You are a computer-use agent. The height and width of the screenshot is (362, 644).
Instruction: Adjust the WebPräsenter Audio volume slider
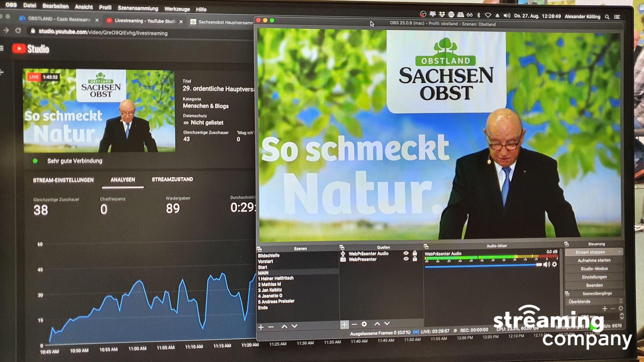coord(483,265)
